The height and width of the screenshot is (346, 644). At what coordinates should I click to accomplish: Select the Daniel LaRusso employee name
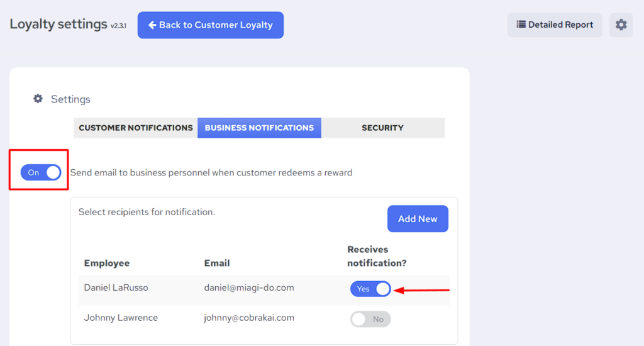click(x=116, y=287)
